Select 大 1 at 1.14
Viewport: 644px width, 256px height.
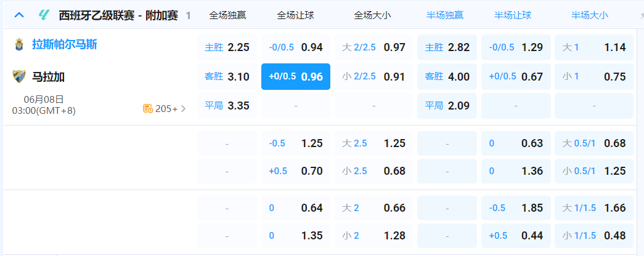point(594,47)
